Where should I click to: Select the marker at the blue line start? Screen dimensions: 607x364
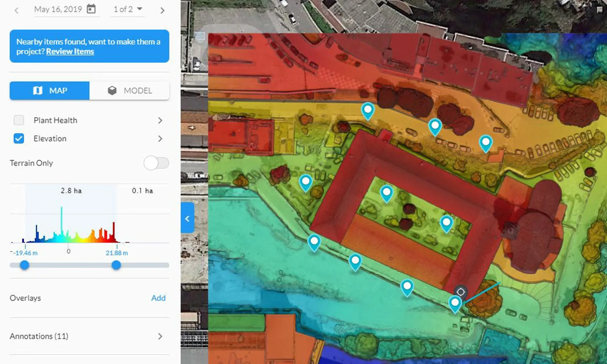click(x=455, y=305)
